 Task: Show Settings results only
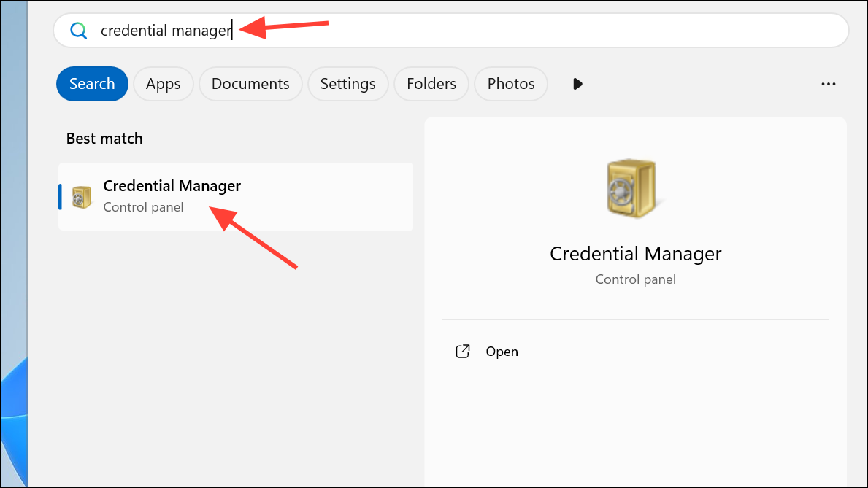click(x=347, y=84)
